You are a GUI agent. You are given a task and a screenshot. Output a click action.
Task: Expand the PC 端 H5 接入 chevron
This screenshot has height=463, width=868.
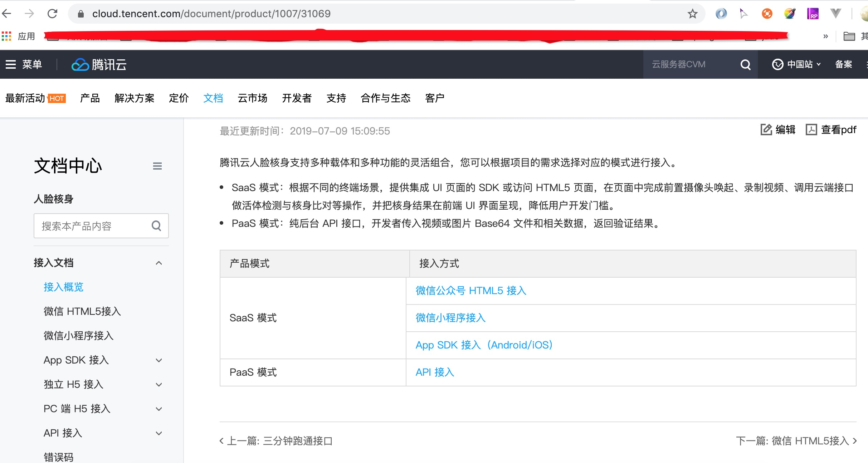pos(159,409)
